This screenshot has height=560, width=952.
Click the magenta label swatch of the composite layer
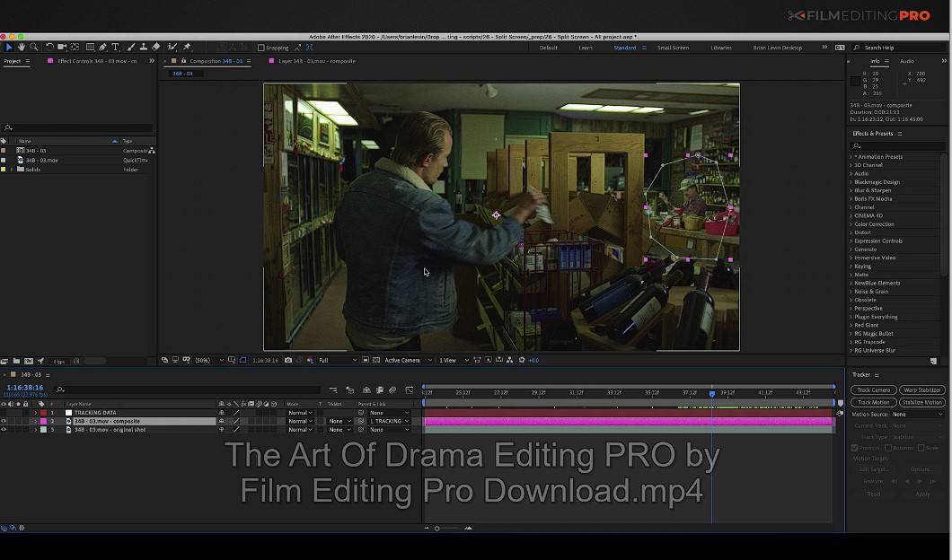pos(43,421)
